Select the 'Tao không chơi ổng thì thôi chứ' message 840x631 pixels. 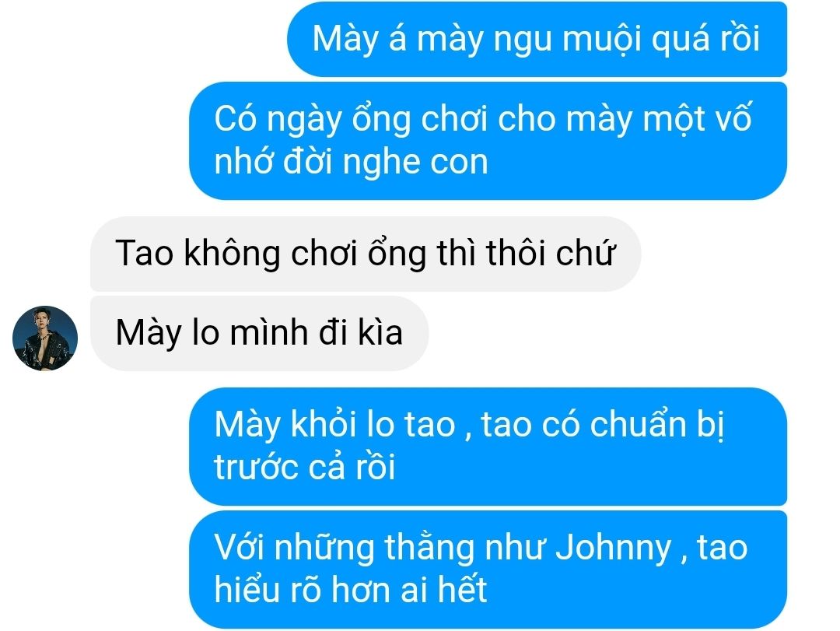366,254
